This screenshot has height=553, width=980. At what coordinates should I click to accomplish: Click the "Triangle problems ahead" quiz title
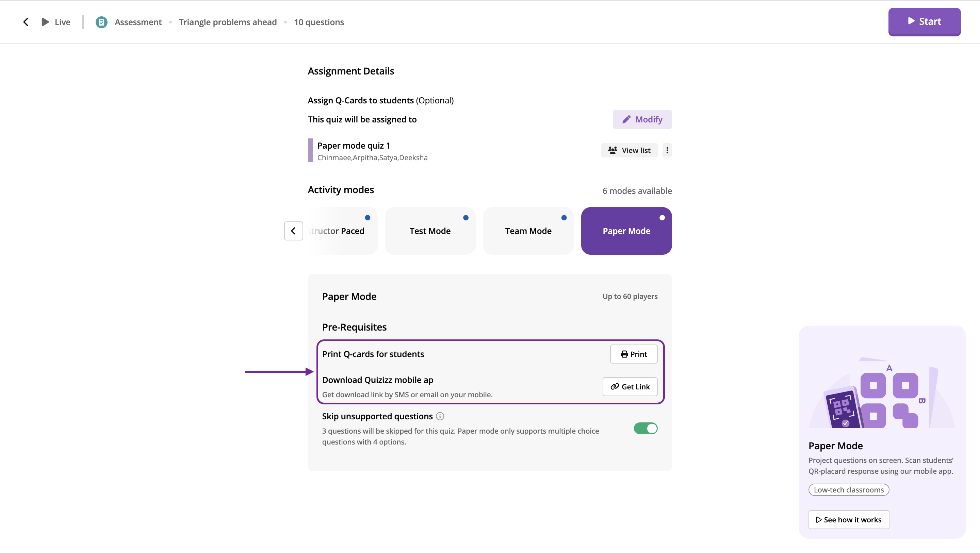[x=228, y=22]
